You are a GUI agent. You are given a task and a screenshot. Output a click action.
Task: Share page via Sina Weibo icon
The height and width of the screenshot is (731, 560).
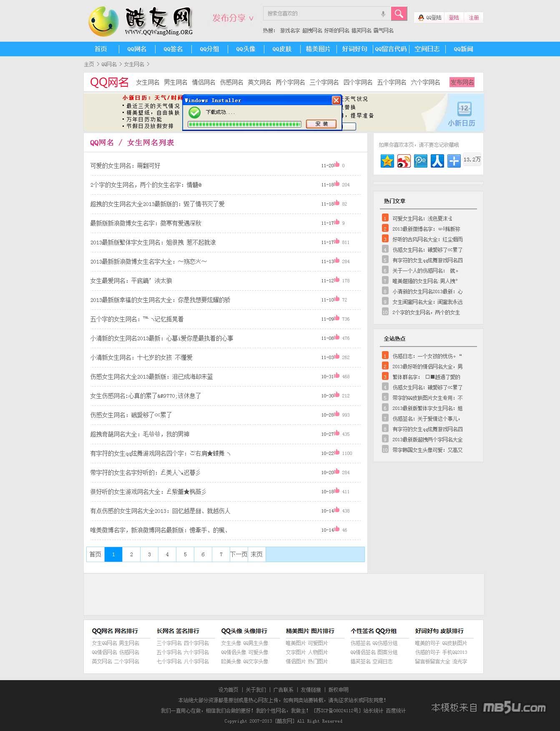click(x=404, y=161)
